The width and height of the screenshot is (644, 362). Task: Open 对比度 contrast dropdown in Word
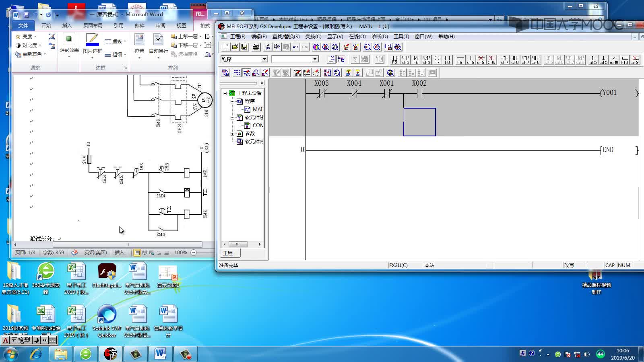coord(28,45)
